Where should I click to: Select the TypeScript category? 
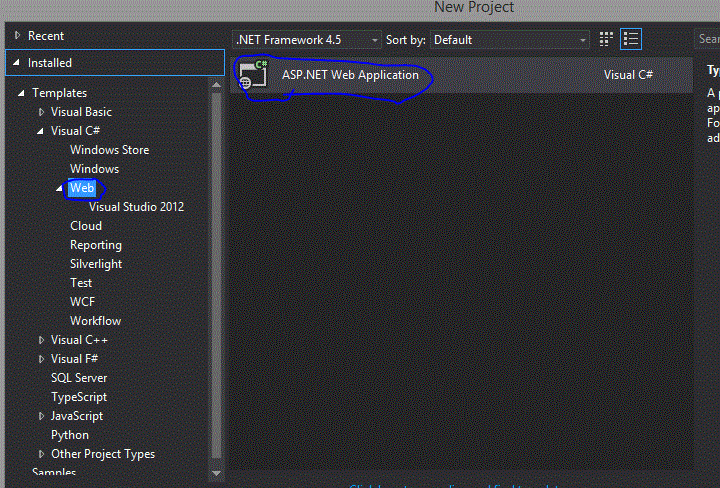tap(79, 397)
